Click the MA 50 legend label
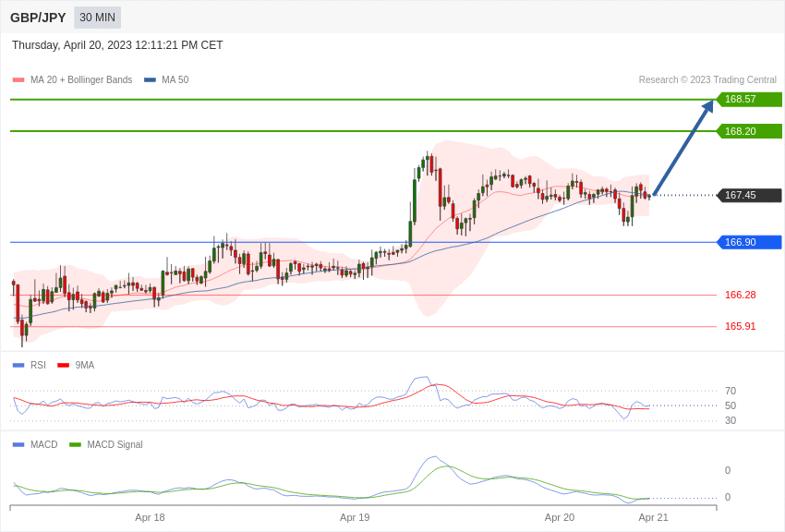The image size is (785, 532). coord(175,79)
